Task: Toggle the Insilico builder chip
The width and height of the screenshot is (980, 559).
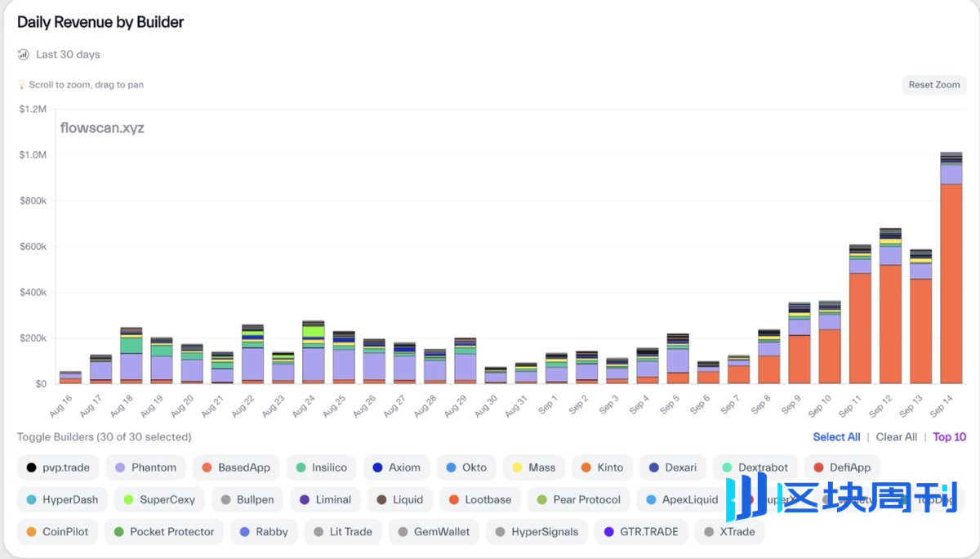Action: coord(321,467)
